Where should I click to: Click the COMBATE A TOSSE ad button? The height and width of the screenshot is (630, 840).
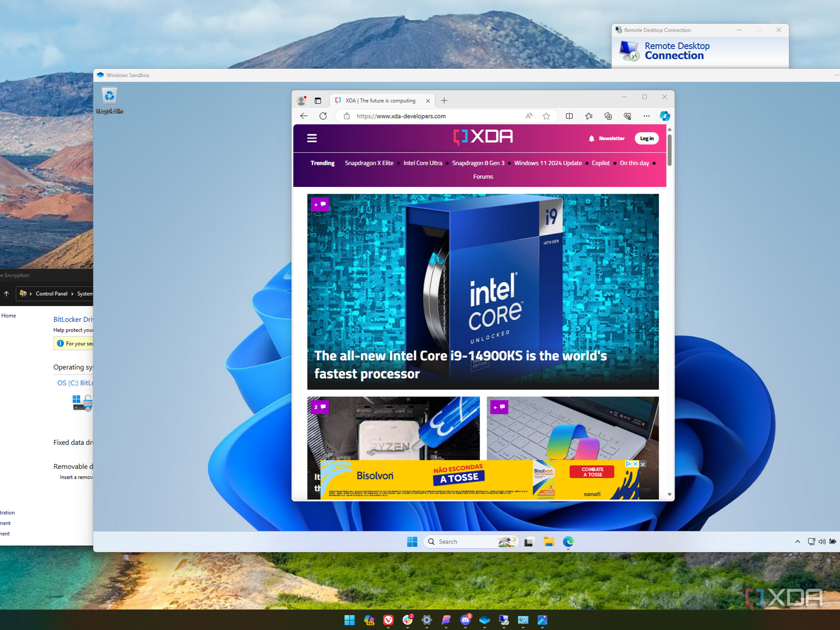(592, 472)
